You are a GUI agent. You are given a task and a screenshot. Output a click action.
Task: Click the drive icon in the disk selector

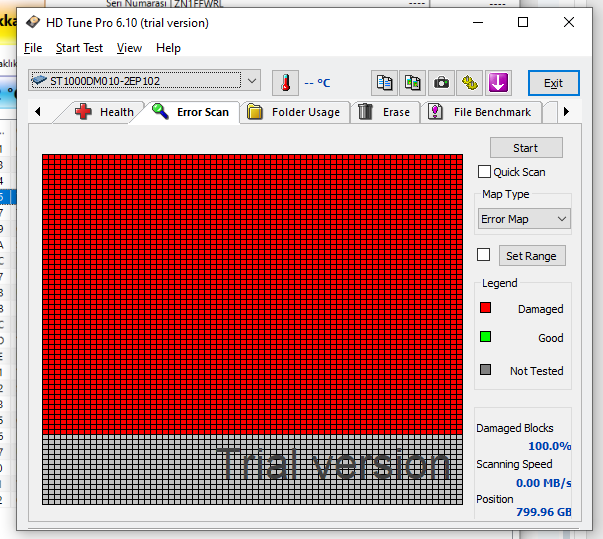[39, 80]
